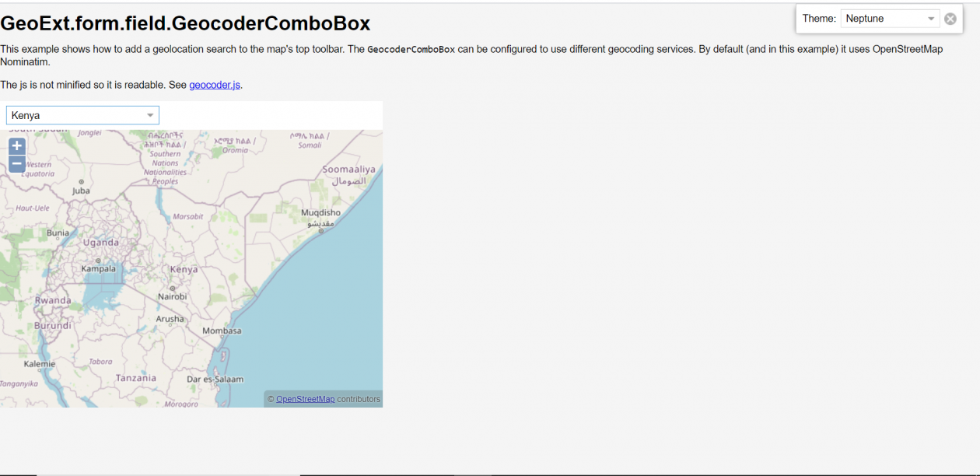Click the close icon beside the Neptune dropdown

click(x=950, y=18)
